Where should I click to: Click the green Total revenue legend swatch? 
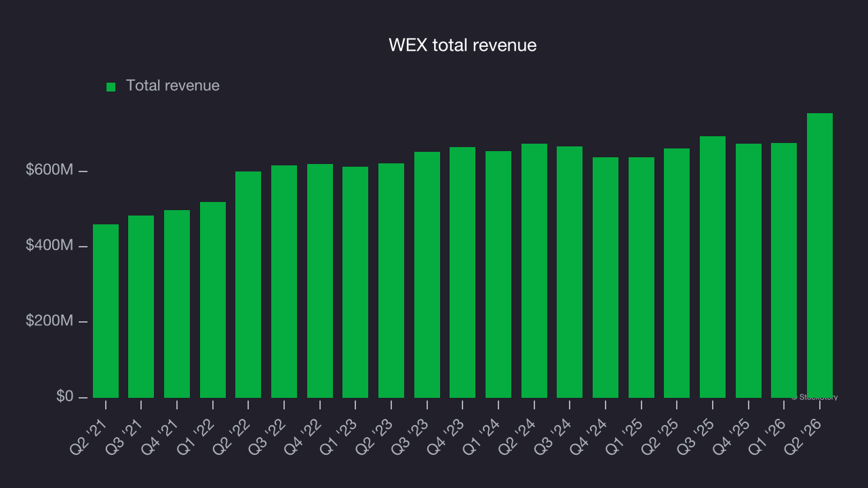click(x=111, y=87)
